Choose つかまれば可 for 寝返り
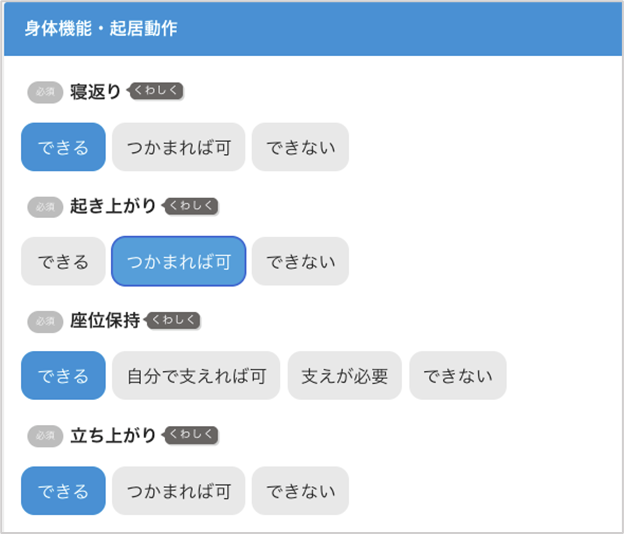 pyautogui.click(x=179, y=147)
